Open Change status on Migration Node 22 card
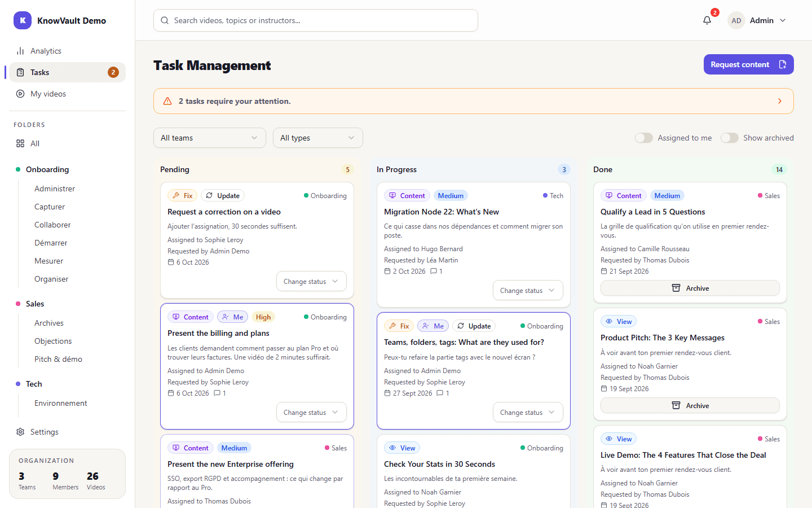 (528, 291)
